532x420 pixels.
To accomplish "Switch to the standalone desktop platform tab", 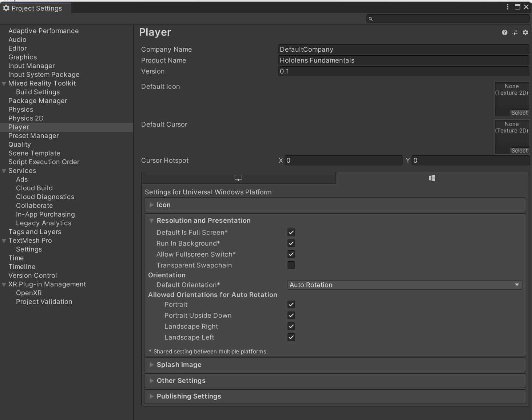I will click(x=238, y=178).
